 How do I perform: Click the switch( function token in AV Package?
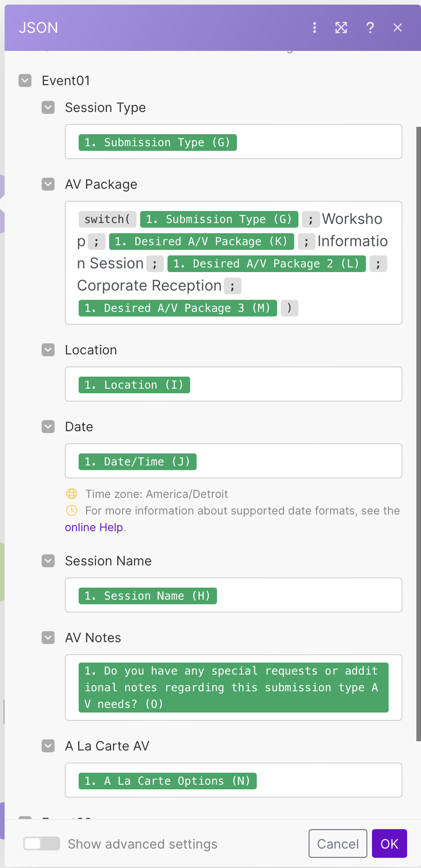point(107,219)
